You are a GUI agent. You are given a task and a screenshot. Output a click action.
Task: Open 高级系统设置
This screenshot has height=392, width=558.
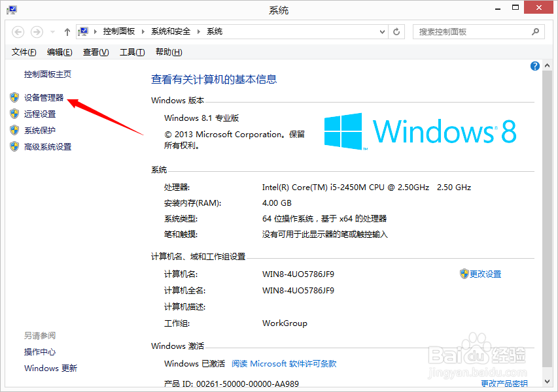point(46,146)
